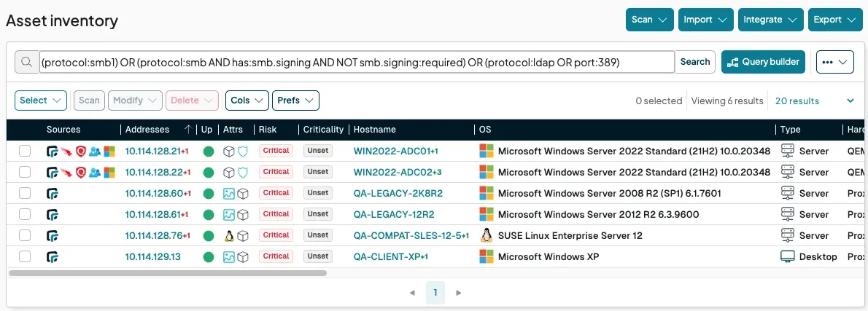This screenshot has height=311, width=868.
Task: Click the shield attribute icon for WIN2022-ADC01
Action: (243, 151)
